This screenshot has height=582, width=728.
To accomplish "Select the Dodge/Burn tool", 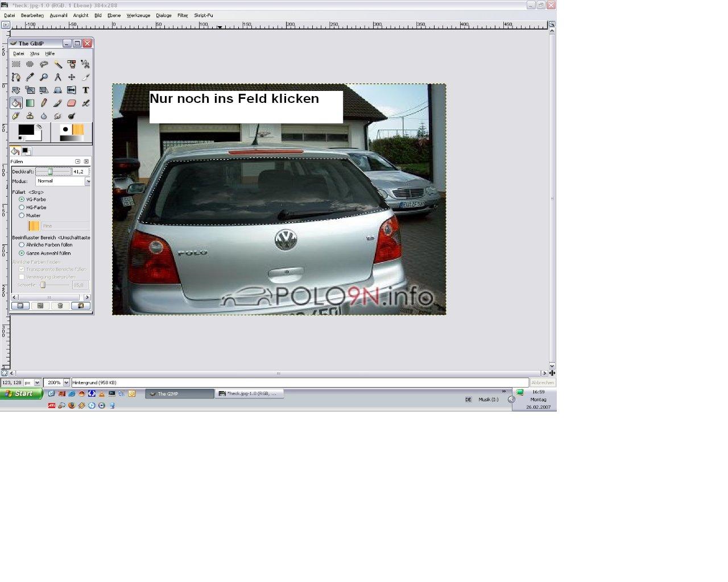I will click(x=72, y=116).
